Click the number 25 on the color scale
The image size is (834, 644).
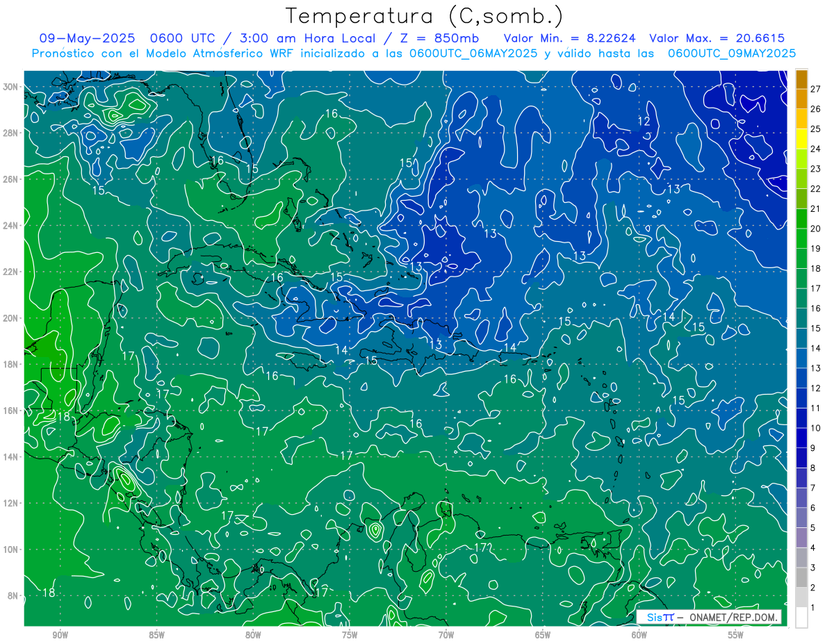tap(816, 129)
